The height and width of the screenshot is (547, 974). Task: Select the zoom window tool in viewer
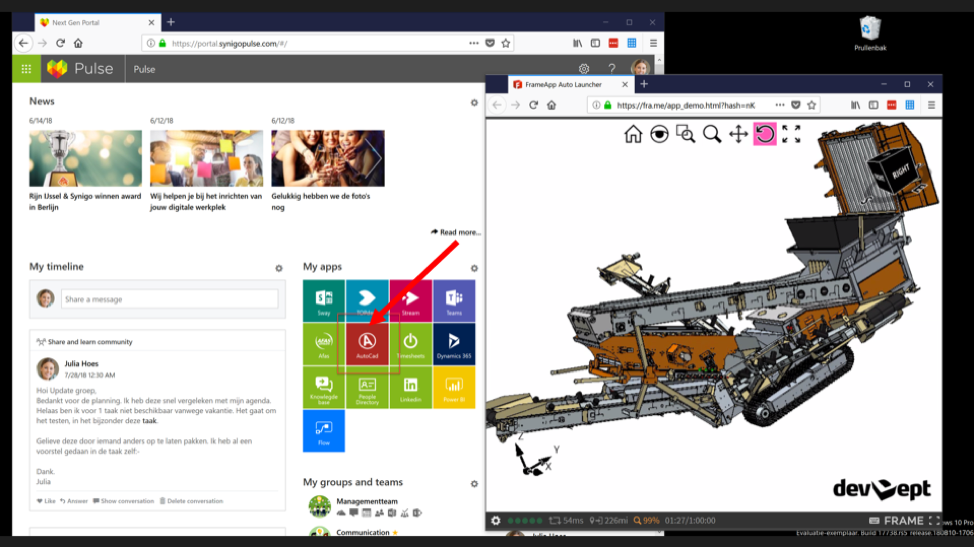pos(685,134)
